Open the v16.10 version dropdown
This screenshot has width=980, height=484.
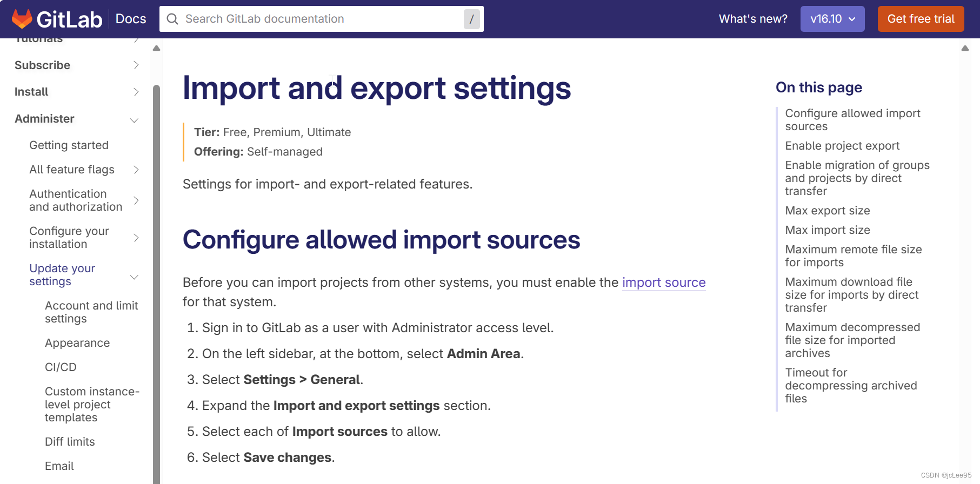pos(832,19)
